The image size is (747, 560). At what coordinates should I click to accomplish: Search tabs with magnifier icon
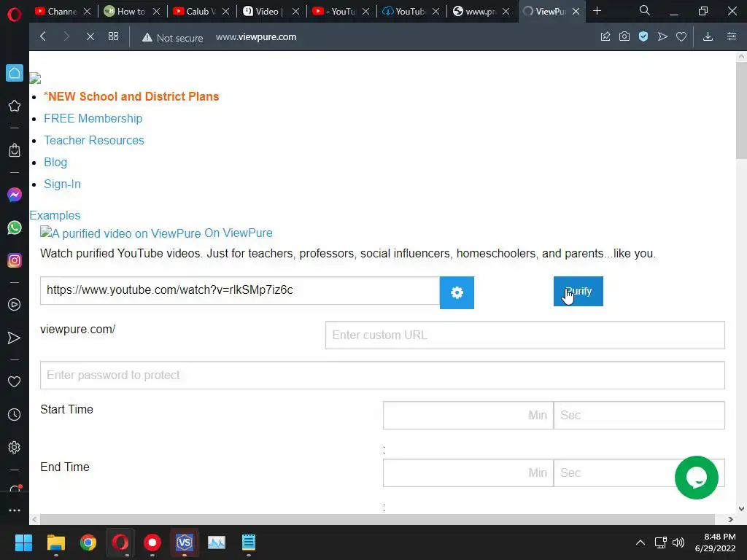coord(645,10)
